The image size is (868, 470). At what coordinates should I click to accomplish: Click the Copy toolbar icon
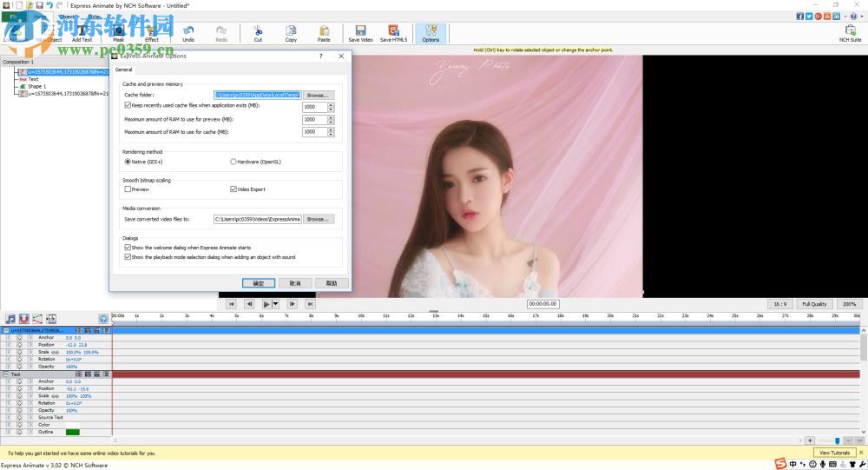pos(291,33)
